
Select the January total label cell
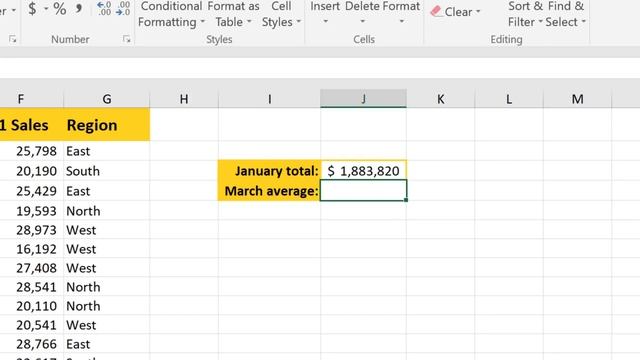click(x=269, y=171)
